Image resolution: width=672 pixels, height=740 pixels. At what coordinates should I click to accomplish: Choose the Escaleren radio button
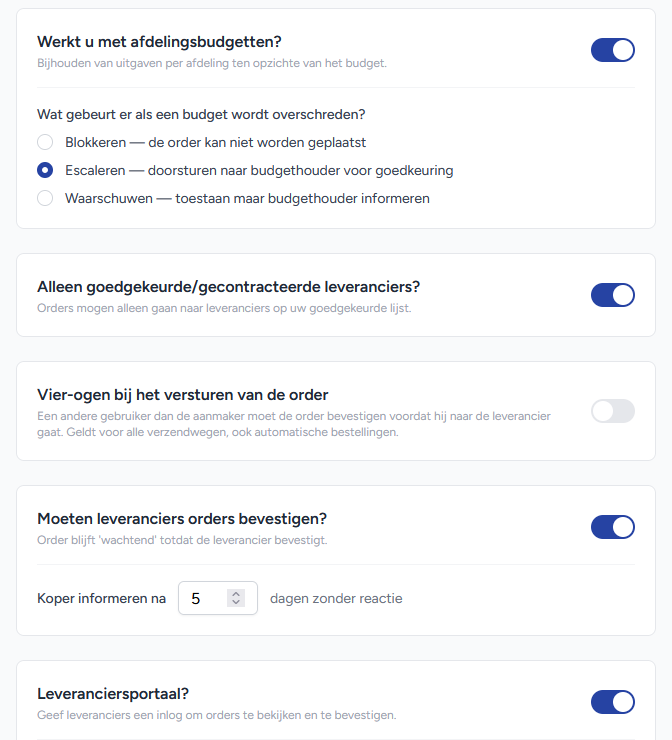(x=45, y=170)
